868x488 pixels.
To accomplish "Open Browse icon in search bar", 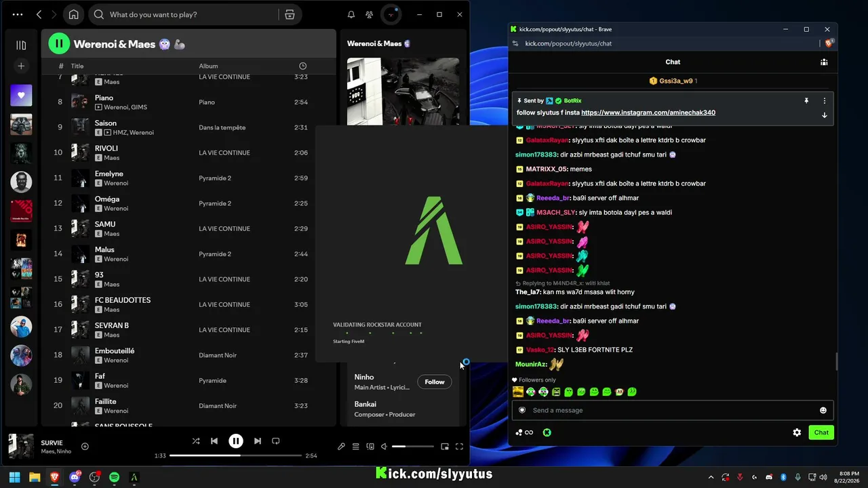I will pos(290,14).
